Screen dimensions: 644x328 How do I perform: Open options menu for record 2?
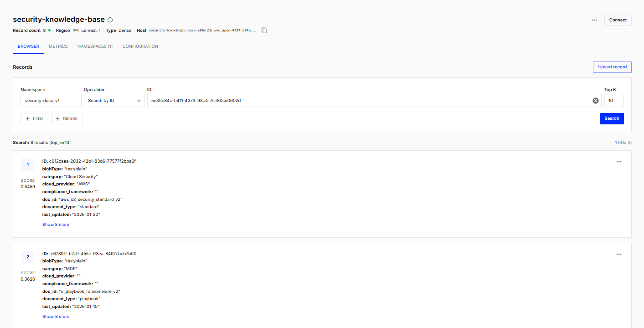point(619,254)
